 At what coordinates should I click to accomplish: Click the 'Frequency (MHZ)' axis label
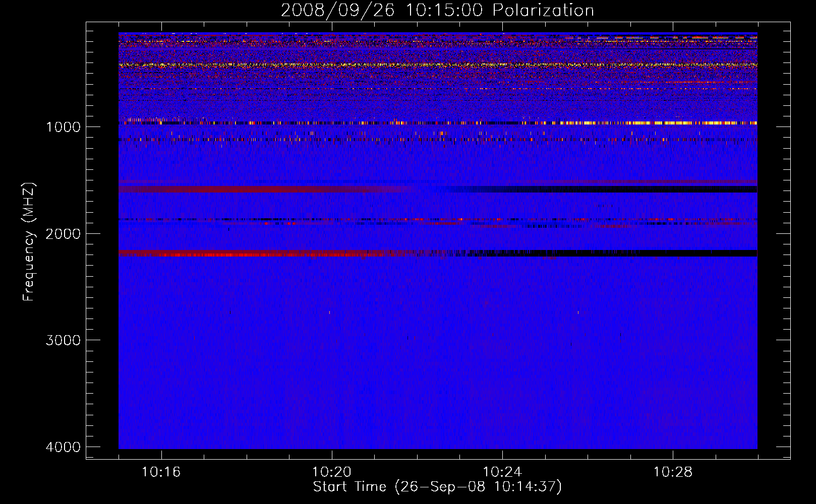click(x=29, y=242)
